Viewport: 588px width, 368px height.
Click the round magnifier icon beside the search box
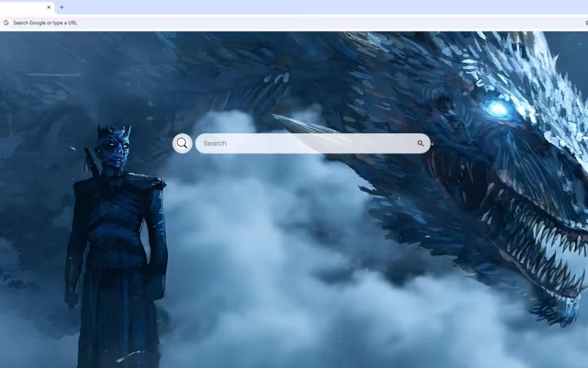pos(182,143)
